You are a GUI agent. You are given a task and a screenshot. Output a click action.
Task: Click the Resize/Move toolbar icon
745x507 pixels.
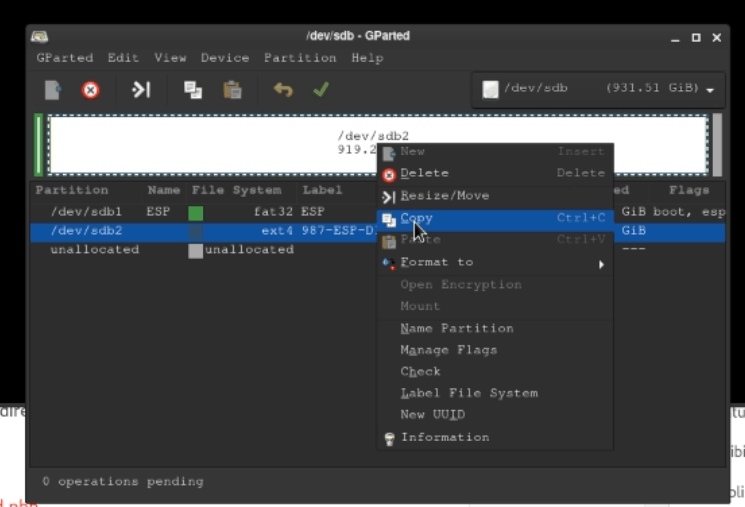141,89
